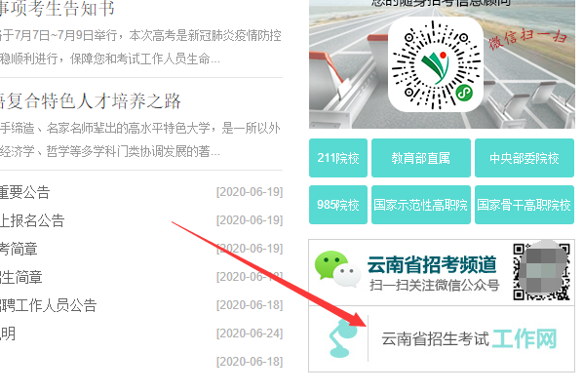Select the 中央部委院校 button
This screenshot has width=583, height=392.
(525, 158)
